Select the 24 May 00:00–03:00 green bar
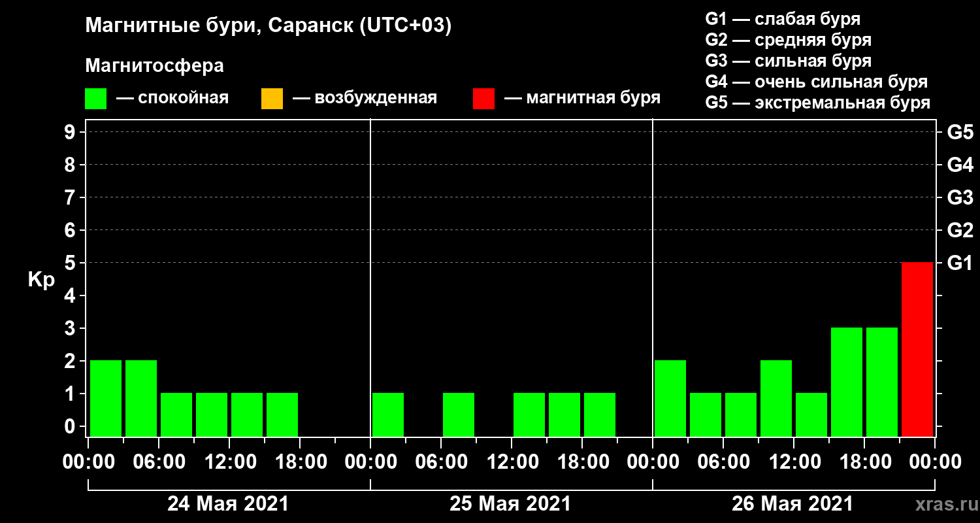Viewport: 980px width, 523px height. point(106,399)
